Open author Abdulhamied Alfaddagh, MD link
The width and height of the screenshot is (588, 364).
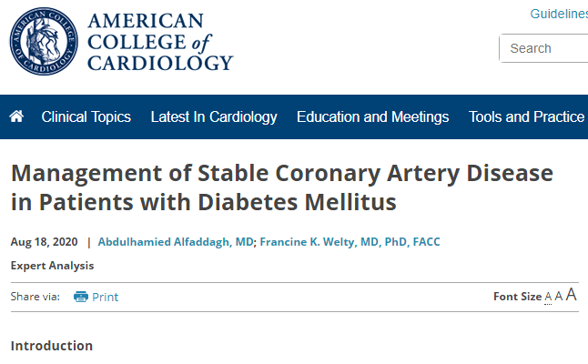(176, 242)
